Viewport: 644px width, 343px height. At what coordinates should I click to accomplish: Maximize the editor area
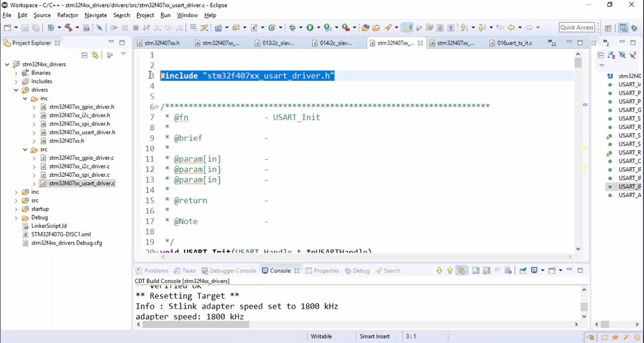point(580,43)
